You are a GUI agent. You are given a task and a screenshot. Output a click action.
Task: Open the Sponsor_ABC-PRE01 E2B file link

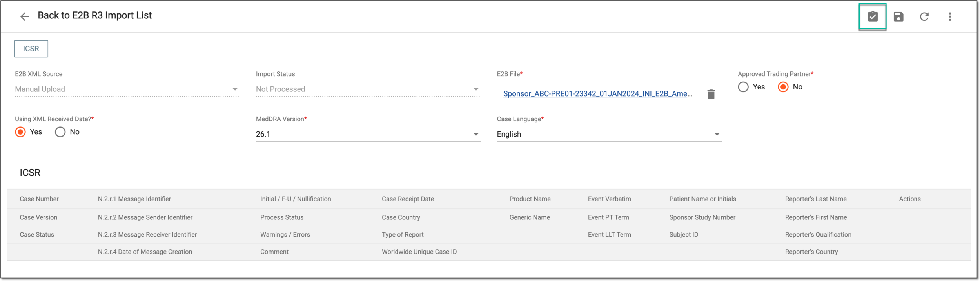pyautogui.click(x=597, y=94)
